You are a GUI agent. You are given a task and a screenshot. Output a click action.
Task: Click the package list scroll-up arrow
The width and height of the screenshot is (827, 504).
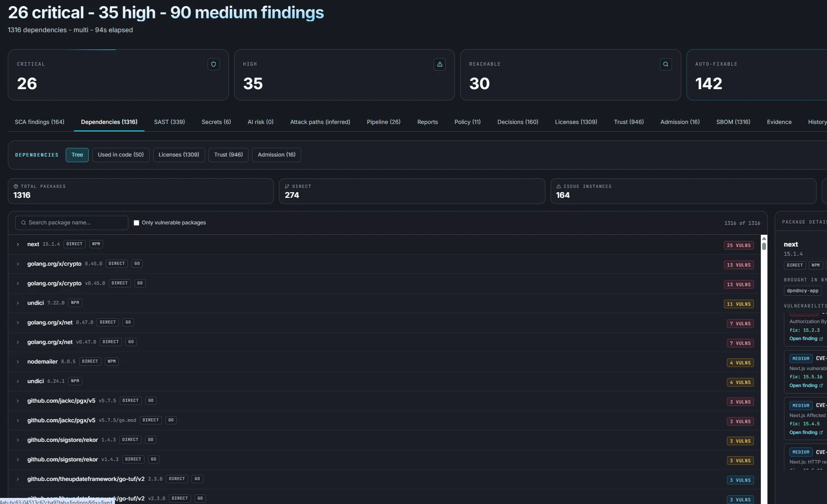pos(764,238)
